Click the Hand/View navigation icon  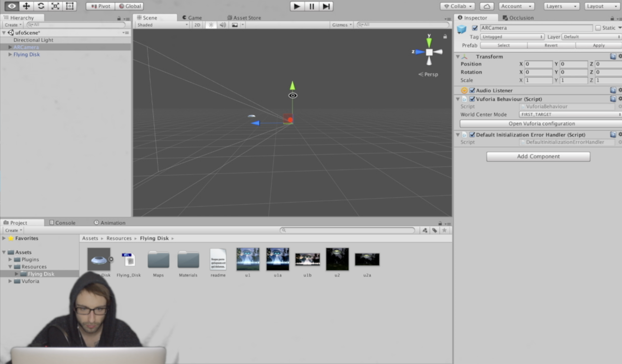click(12, 6)
